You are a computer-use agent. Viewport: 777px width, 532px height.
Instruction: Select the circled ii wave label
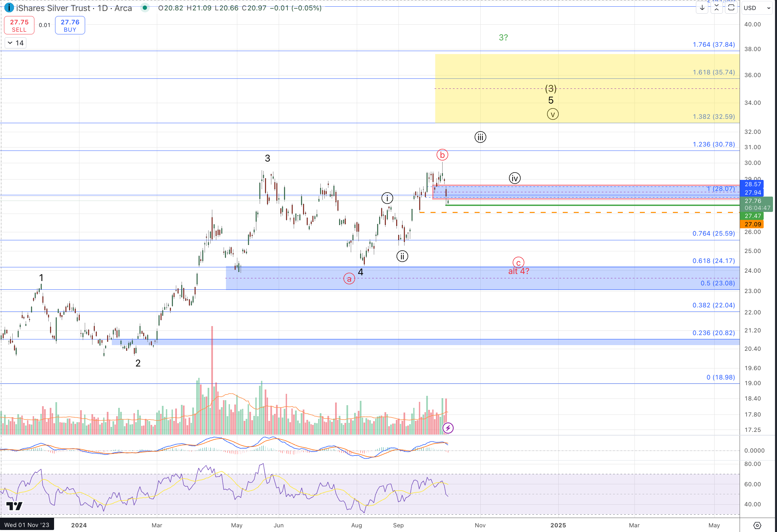[x=402, y=256]
